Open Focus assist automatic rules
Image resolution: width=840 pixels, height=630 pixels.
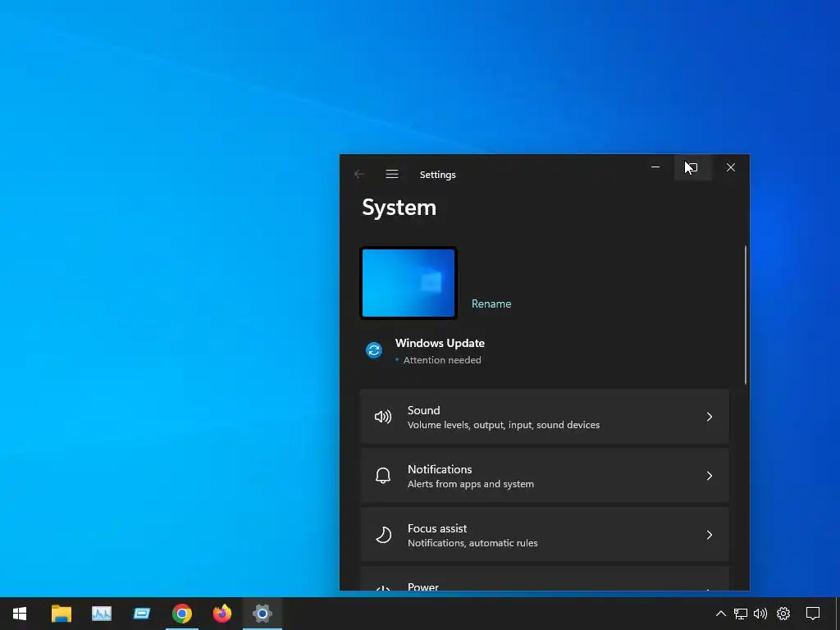(545, 535)
